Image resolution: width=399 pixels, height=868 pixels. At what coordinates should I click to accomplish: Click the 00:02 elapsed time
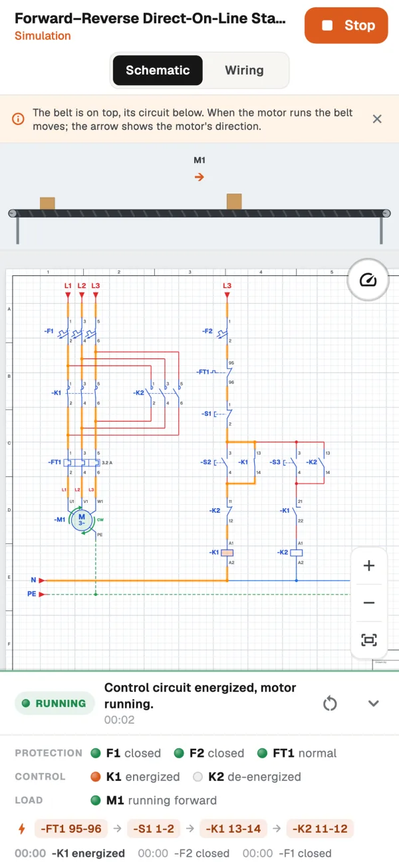point(119,720)
